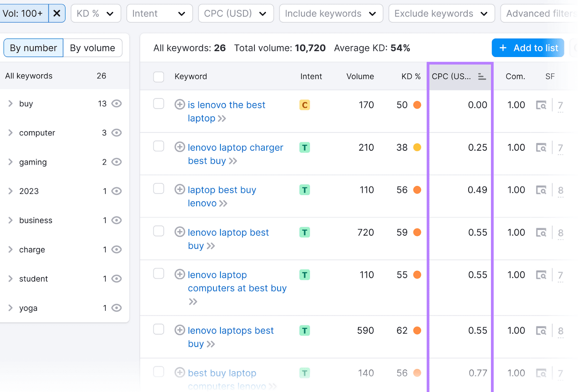Switch to the 'By volume' tab
This screenshot has width=578, height=392.
coord(92,48)
